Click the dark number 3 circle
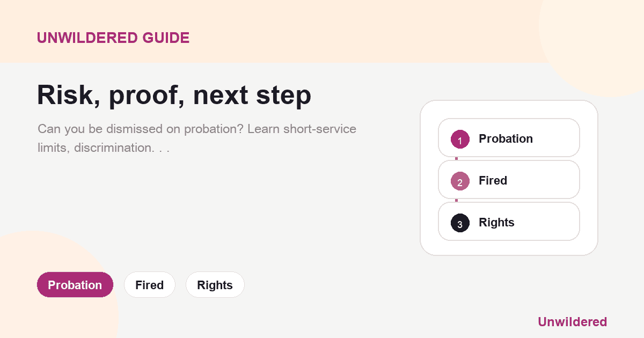 coord(460,223)
